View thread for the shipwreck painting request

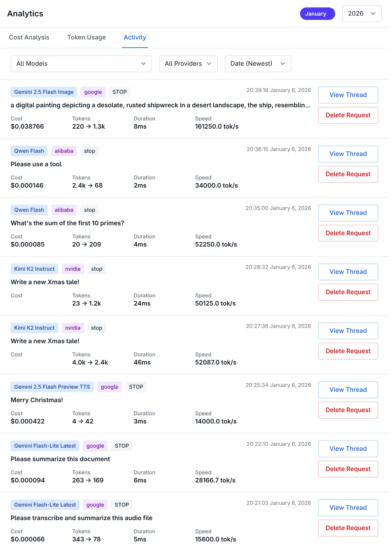click(x=348, y=95)
